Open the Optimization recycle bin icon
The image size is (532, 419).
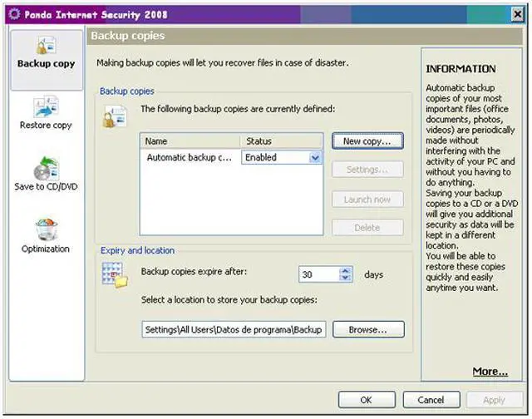[x=46, y=229]
